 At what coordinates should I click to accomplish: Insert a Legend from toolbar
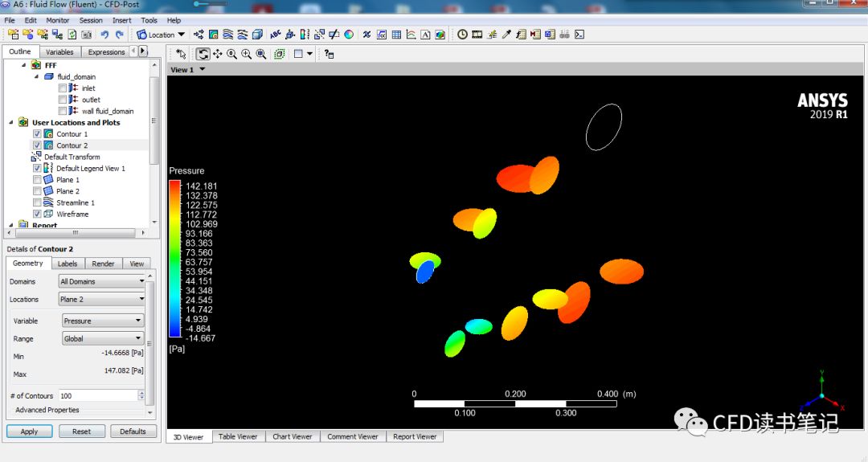pos(305,35)
